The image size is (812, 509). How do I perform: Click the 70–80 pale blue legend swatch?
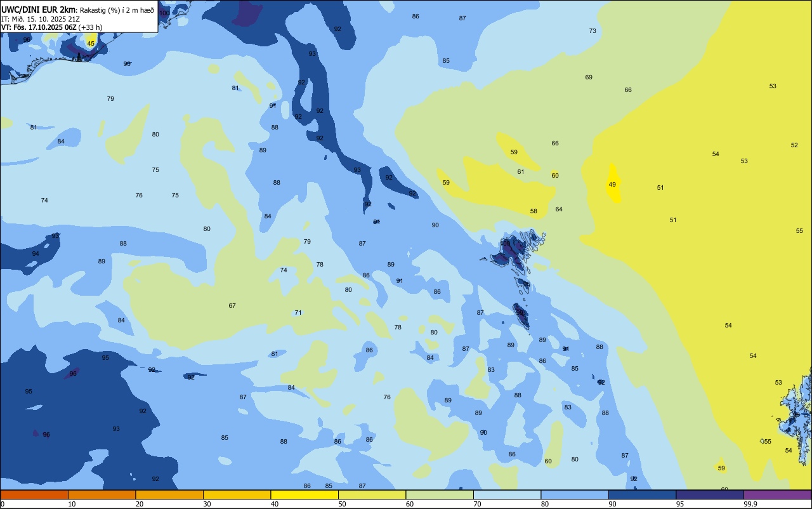(x=507, y=494)
